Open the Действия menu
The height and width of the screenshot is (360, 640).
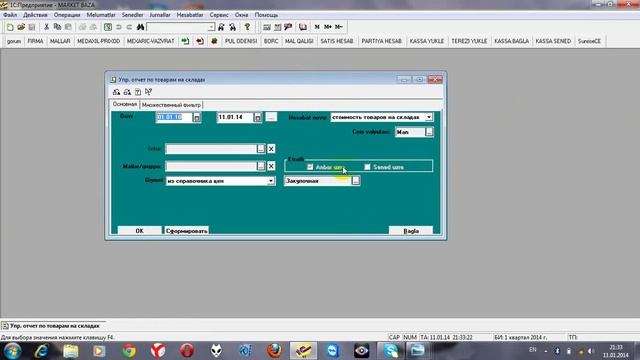coord(35,15)
